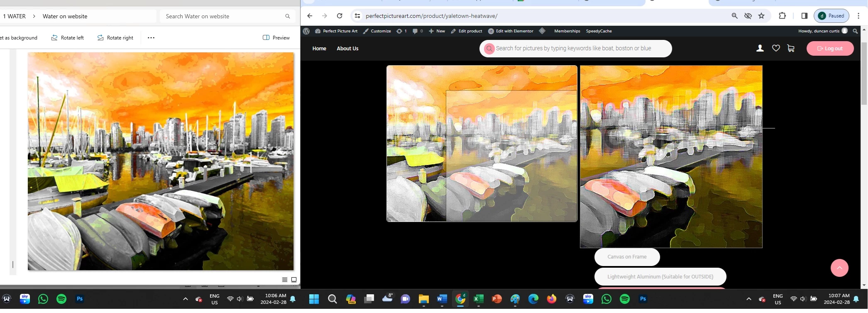
Task: Click admin bar search magnifier icon
Action: click(x=855, y=31)
